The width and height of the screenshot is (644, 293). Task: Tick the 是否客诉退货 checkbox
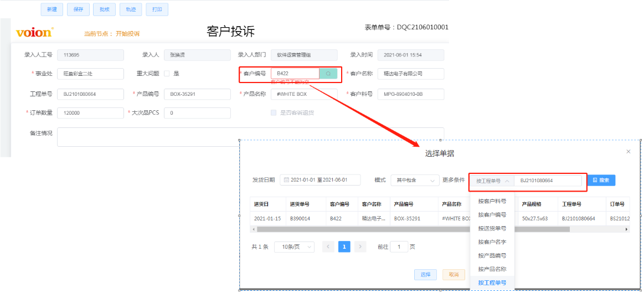coord(274,112)
